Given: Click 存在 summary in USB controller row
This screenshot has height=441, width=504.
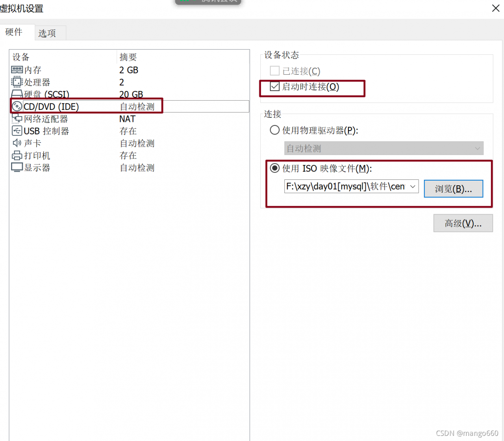Looking at the screenshot, I should [x=128, y=131].
